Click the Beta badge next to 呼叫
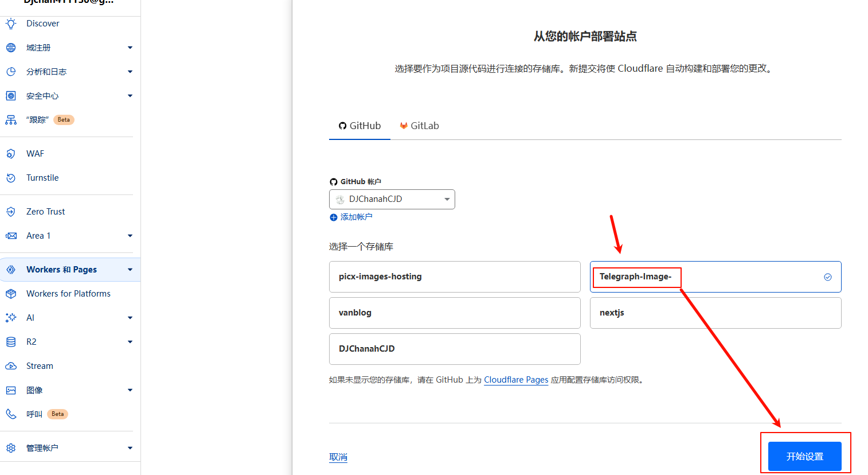The image size is (868, 475). [x=57, y=414]
